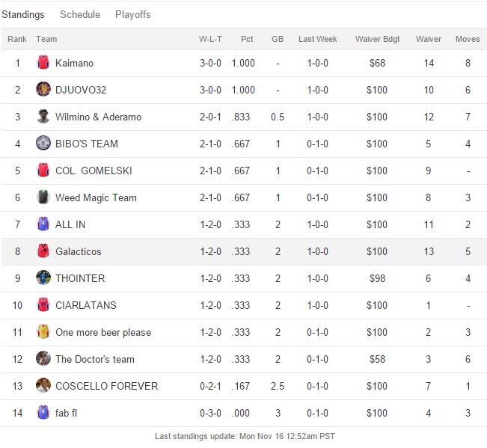Click One more beer please yellow jersey icon
The image size is (487, 448).
43,333
